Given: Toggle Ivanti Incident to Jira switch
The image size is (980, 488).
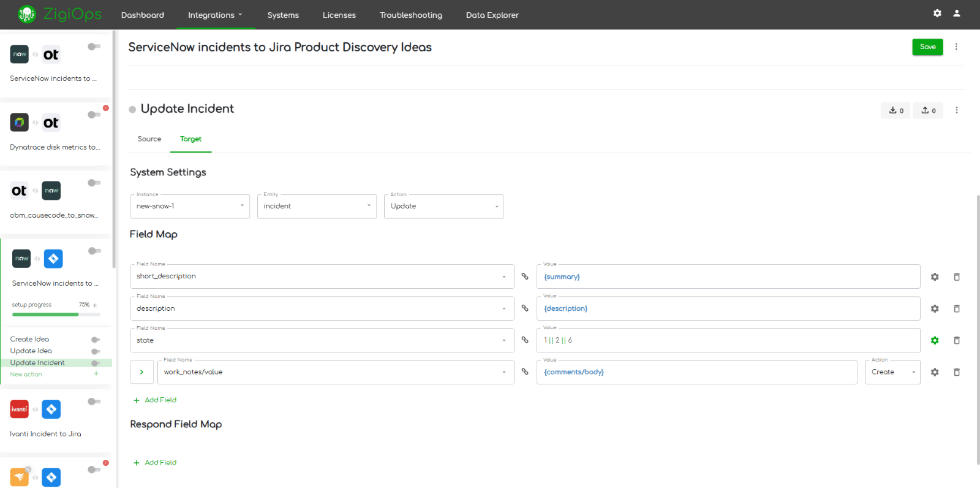Looking at the screenshot, I should click(94, 402).
